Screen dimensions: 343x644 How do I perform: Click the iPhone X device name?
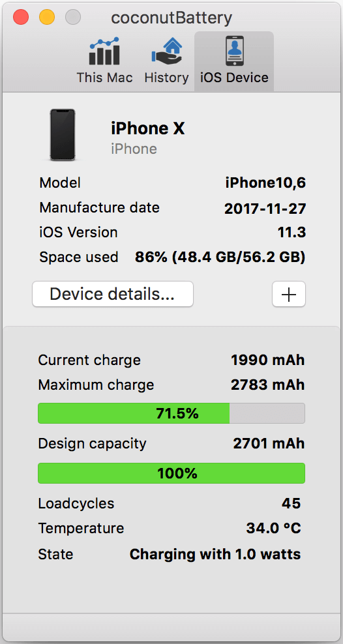(148, 128)
